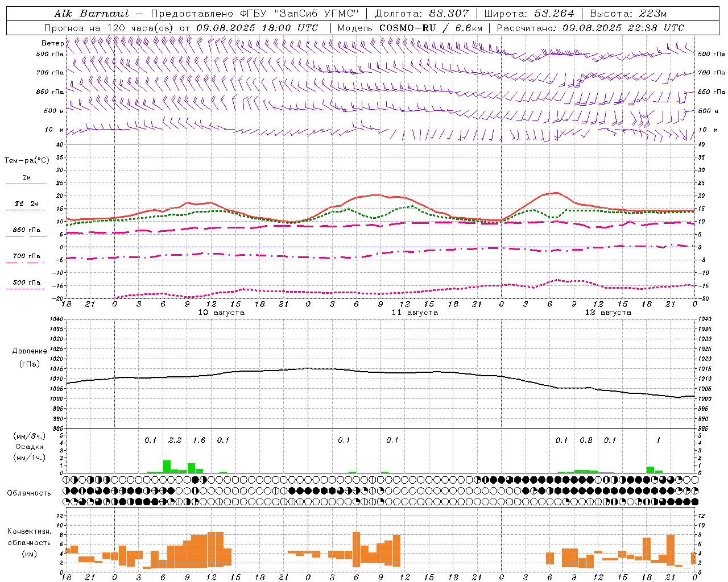
Task: Click the Модель COSMO-RU / 6.6км label
Action: (x=409, y=28)
